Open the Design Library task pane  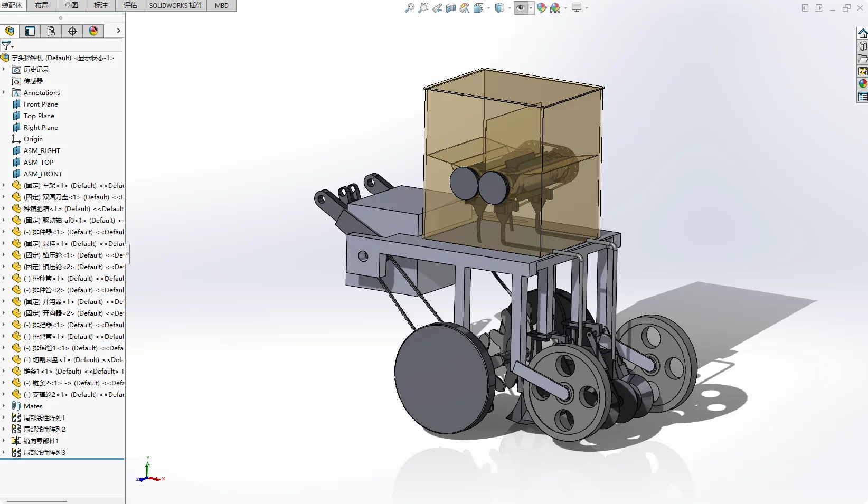863,46
